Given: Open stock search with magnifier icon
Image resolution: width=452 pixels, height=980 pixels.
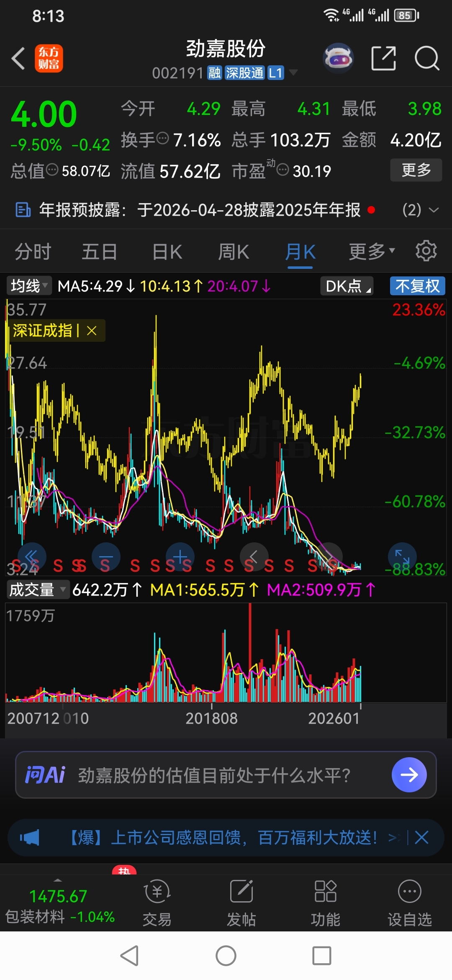Looking at the screenshot, I should (x=427, y=58).
